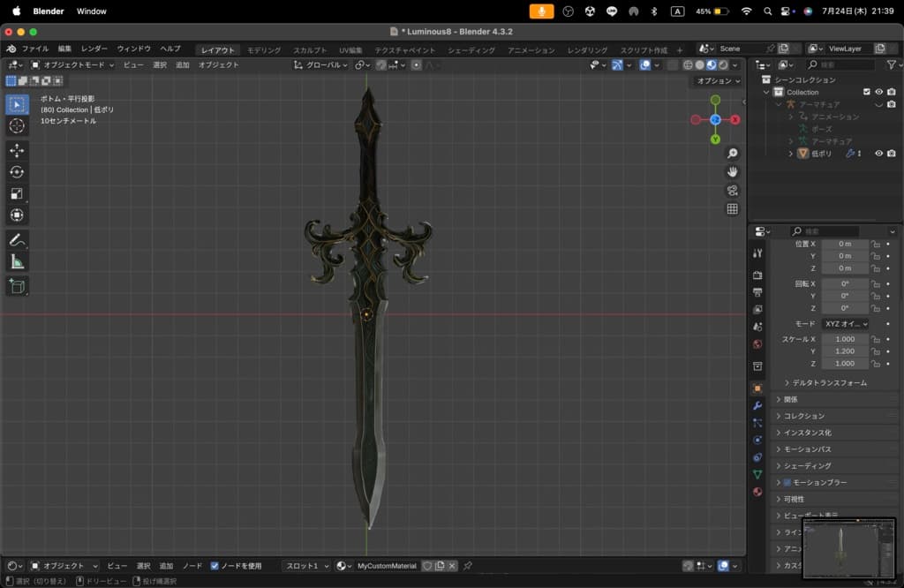
Task: Open the オブジェクトモード mode dropdown
Action: point(72,65)
